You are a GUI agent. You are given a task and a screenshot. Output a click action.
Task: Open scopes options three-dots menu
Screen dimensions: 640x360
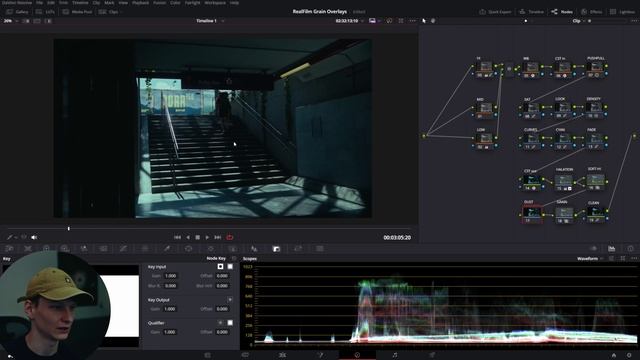(x=634, y=259)
